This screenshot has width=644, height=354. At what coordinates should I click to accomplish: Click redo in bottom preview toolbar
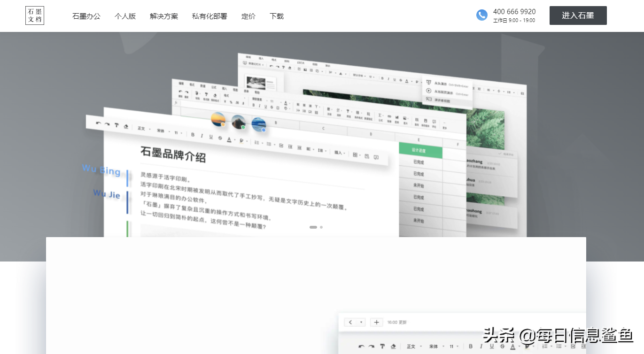372,346
